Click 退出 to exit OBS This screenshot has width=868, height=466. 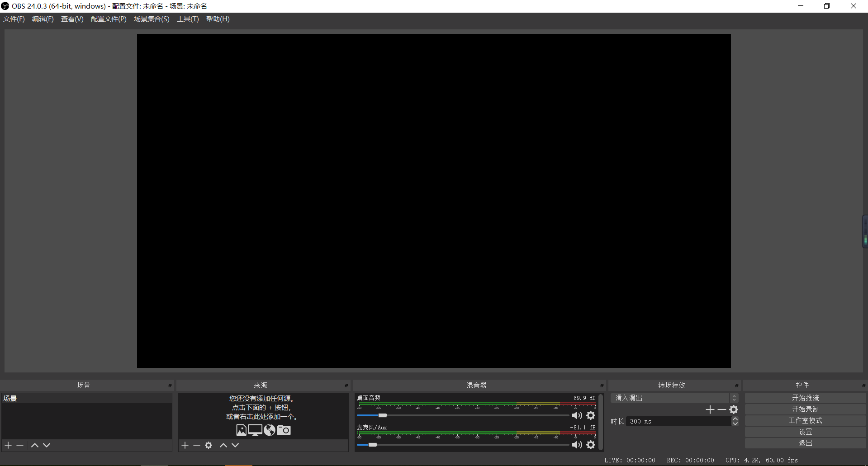[x=806, y=443]
